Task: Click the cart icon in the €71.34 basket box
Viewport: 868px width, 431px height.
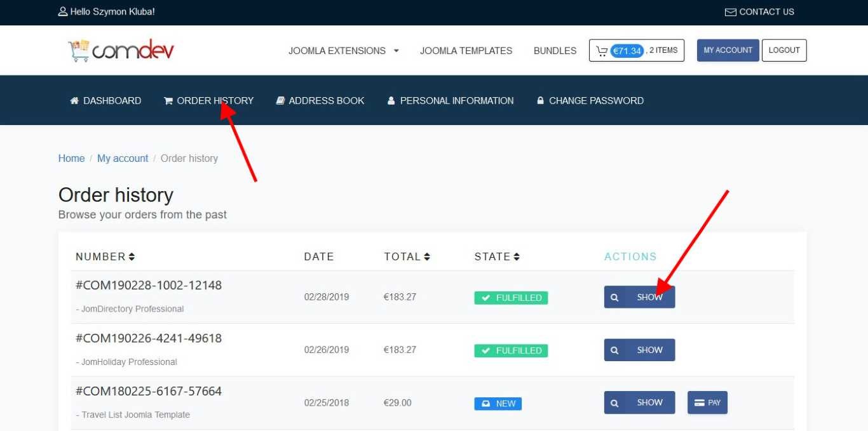Action: [x=601, y=51]
